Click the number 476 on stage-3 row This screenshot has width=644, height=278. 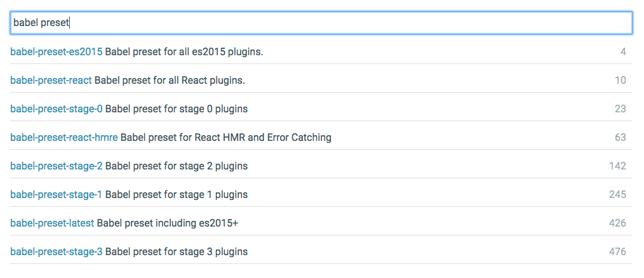coord(617,251)
